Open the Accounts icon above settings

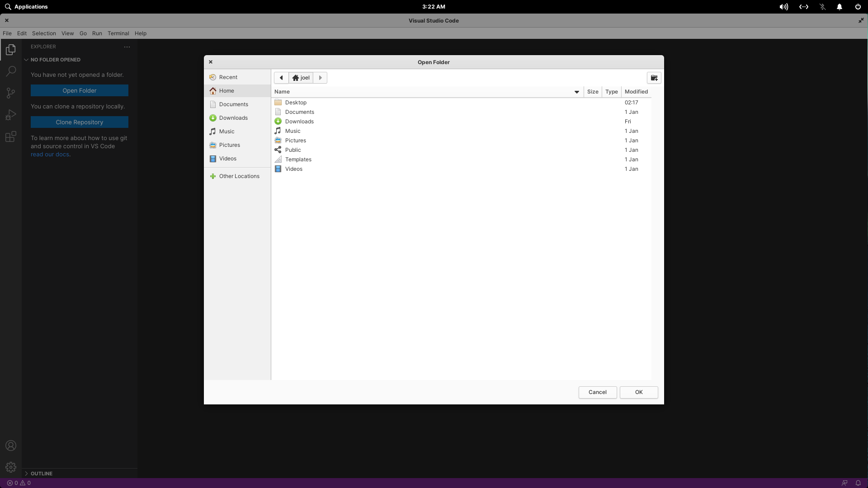pos(10,446)
